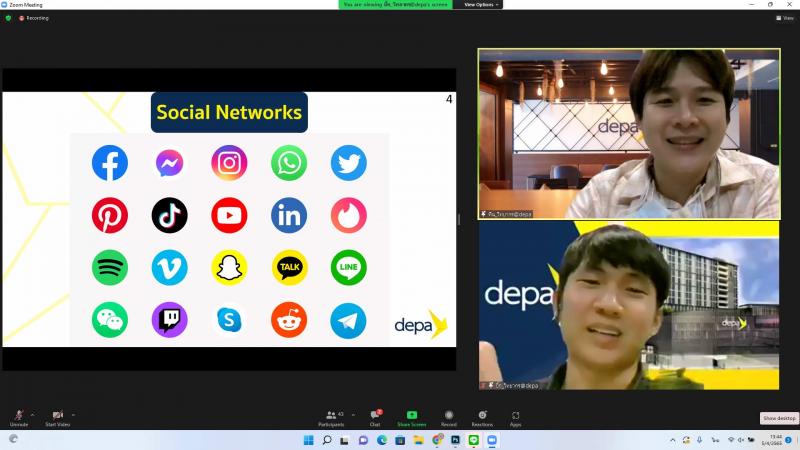Click the green screen sharing notification banner
Image resolution: width=800 pixels, height=450 pixels.
pos(395,5)
